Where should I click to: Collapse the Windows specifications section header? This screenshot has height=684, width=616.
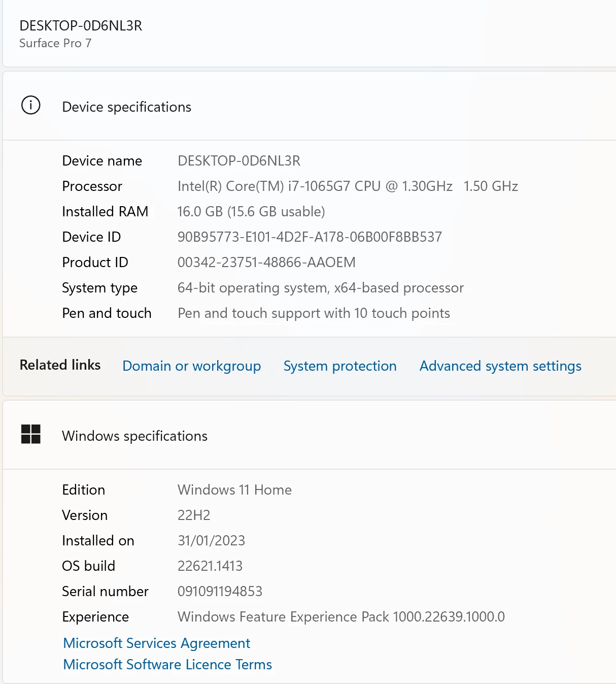click(x=310, y=435)
